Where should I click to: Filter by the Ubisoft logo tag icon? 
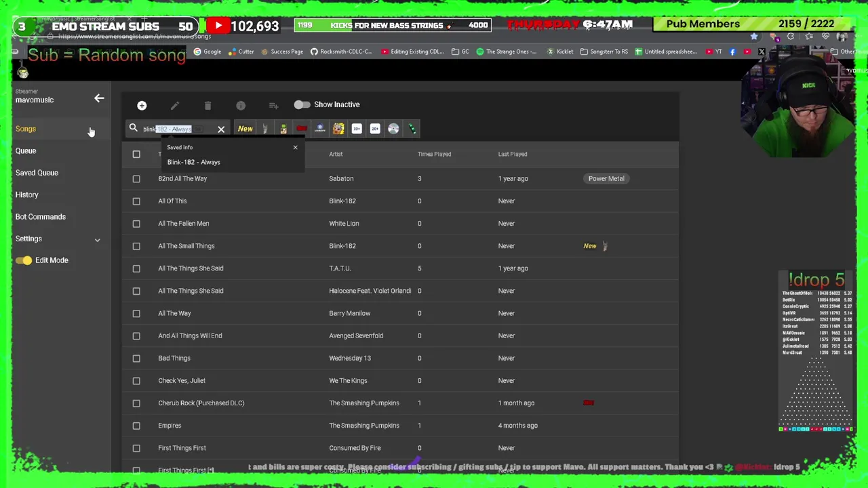pyautogui.click(x=320, y=129)
